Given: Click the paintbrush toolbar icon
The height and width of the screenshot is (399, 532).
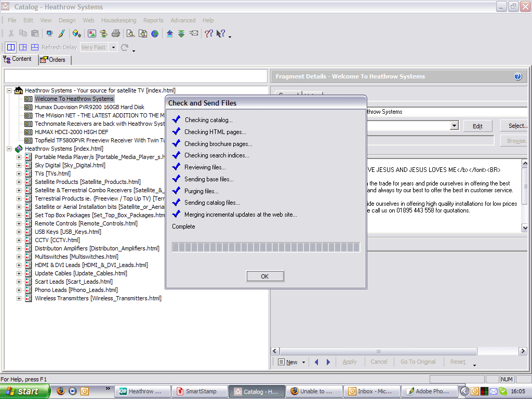Looking at the screenshot, I should pos(62,33).
